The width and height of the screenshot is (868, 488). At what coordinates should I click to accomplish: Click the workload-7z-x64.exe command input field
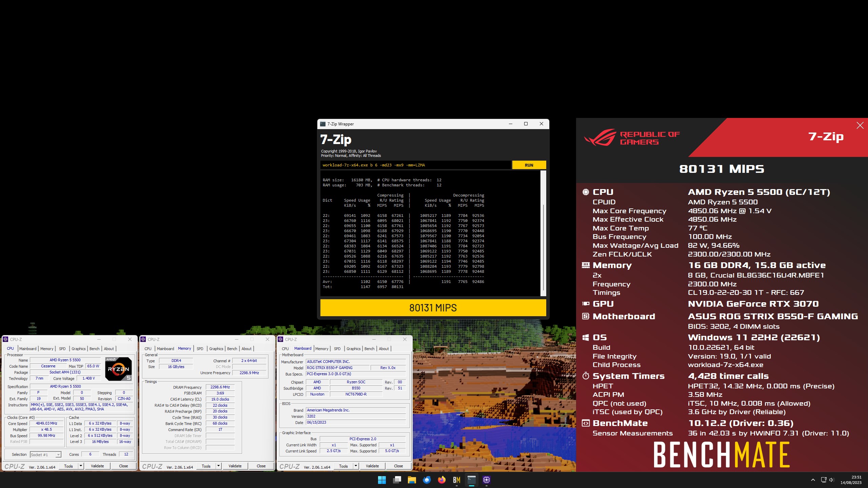pos(415,165)
